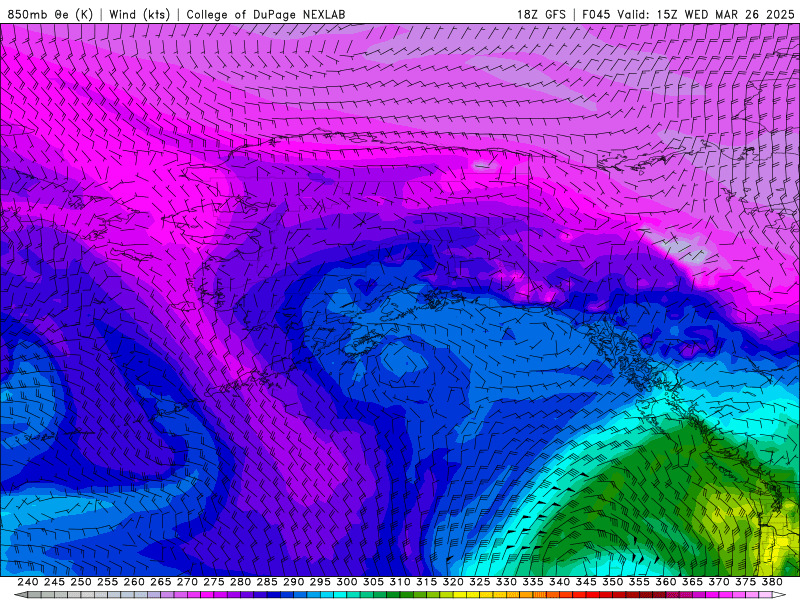Click the 270 colorbar label
Viewport: 800px width, 600px height.
187,582
